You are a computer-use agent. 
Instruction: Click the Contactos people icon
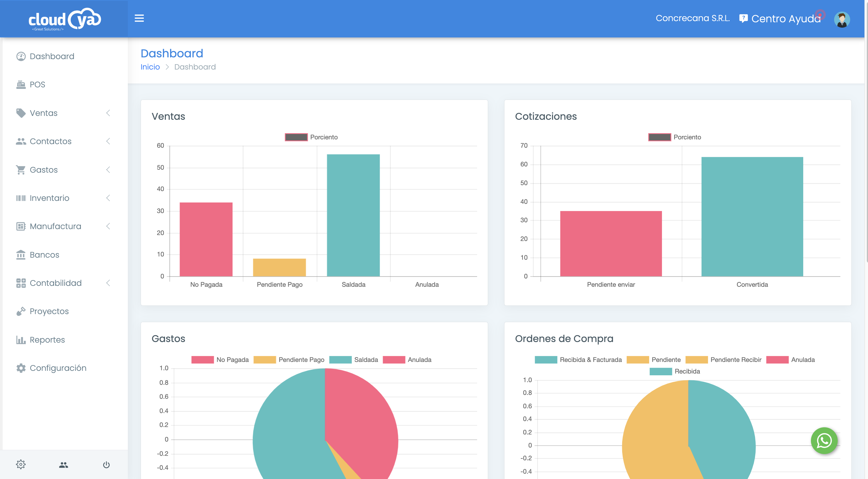point(21,141)
